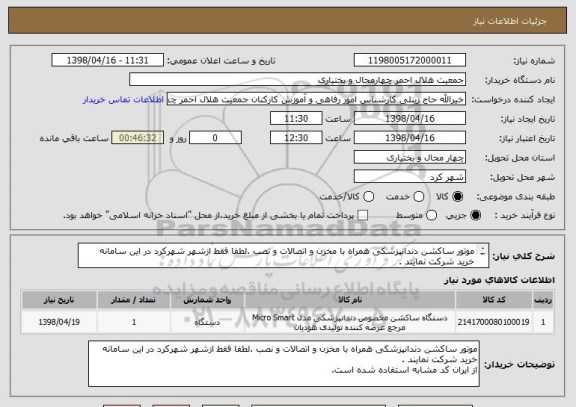The height and width of the screenshot is (407, 576).
Task: Click the scroll arrows of general description box
Action: point(483,251)
